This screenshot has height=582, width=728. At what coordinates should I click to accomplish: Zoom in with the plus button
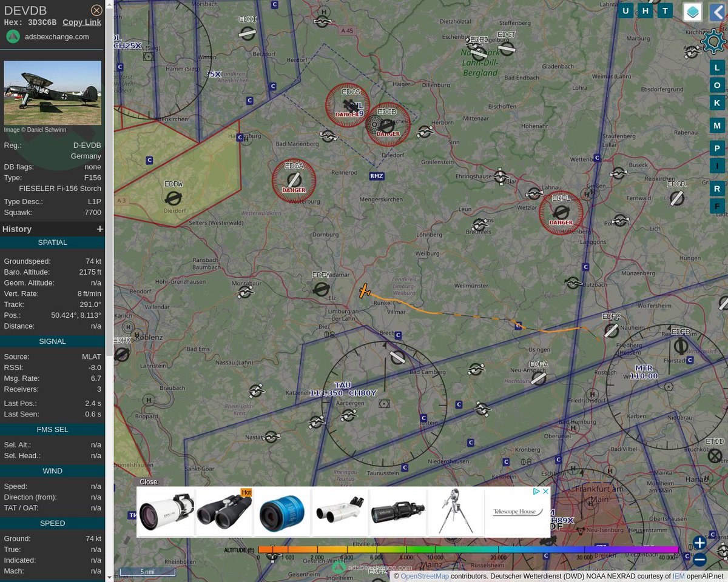(699, 543)
